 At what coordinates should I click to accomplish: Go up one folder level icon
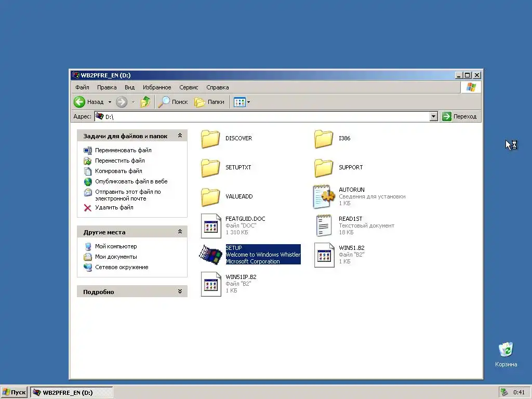click(145, 102)
